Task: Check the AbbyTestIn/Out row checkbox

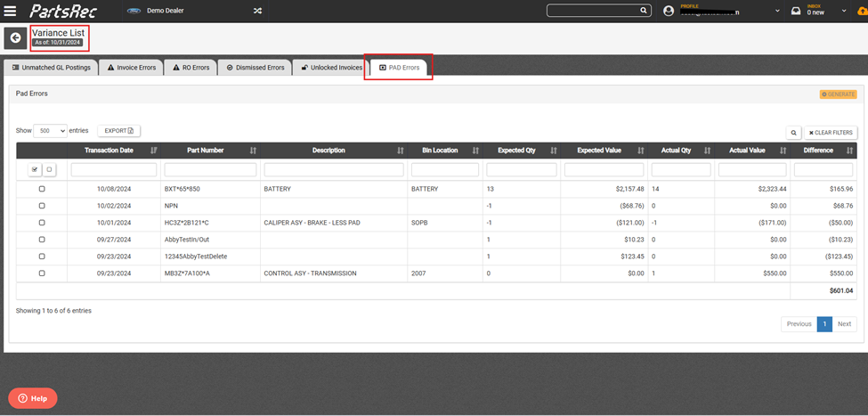Action: click(42, 240)
